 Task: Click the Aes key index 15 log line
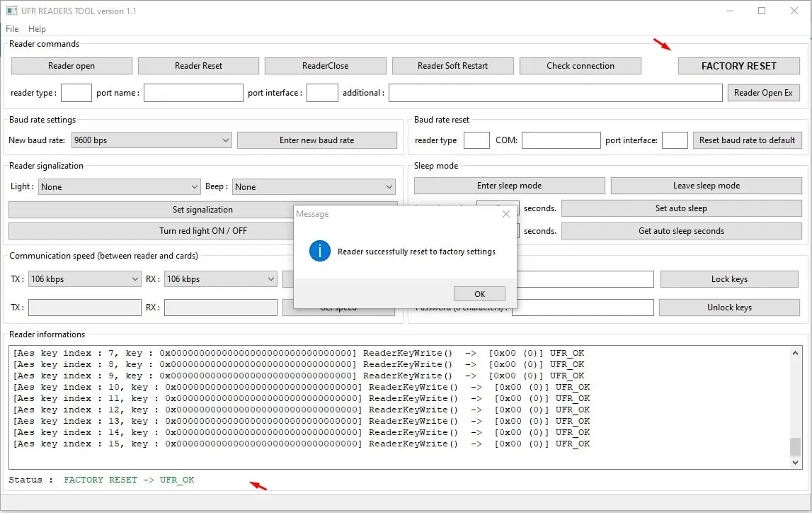(302, 444)
